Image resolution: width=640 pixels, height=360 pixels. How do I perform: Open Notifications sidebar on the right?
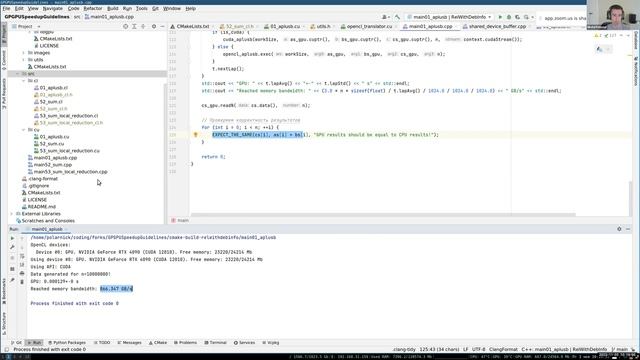tap(636, 71)
